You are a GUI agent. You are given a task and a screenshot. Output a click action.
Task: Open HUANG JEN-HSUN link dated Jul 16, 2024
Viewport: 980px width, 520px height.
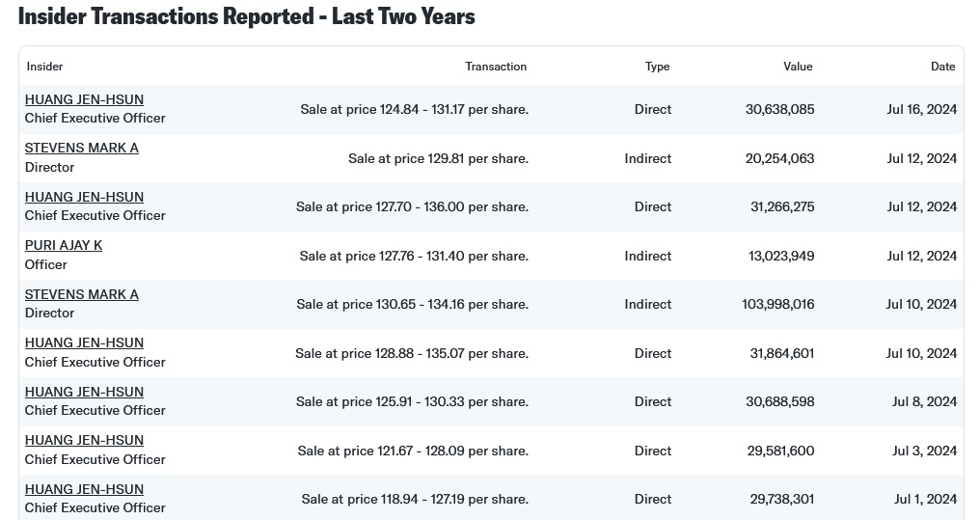(x=84, y=99)
